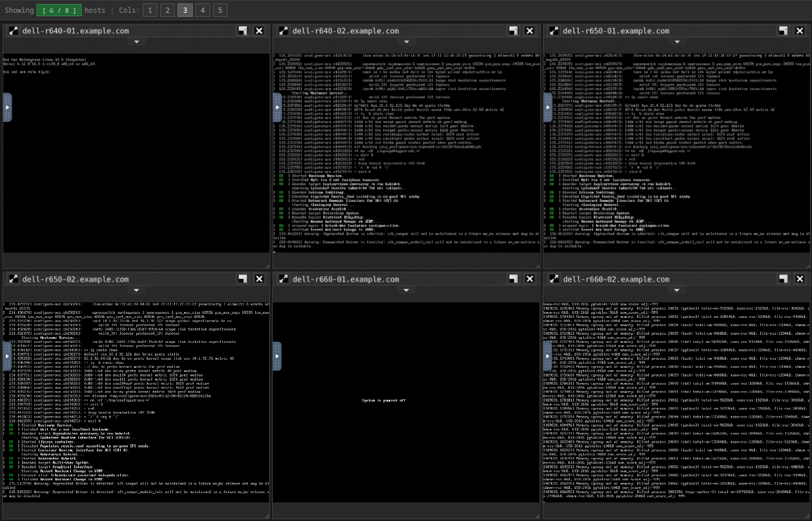Click the 'System is powered off' message
This screenshot has height=521, width=812.
pyautogui.click(x=384, y=400)
